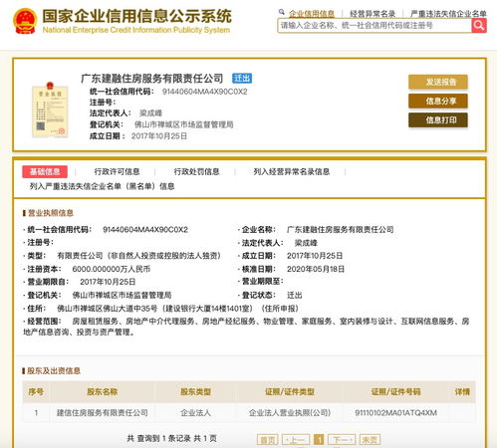This screenshot has width=497, height=448.
Task: Click the small magnifier beside 企业信用信息
Action: coord(282,12)
